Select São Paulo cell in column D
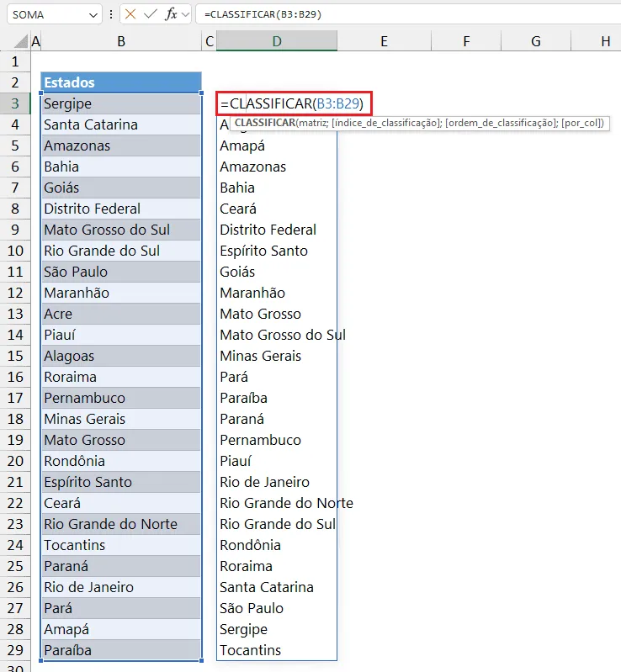This screenshot has width=621, height=672. (x=277, y=608)
